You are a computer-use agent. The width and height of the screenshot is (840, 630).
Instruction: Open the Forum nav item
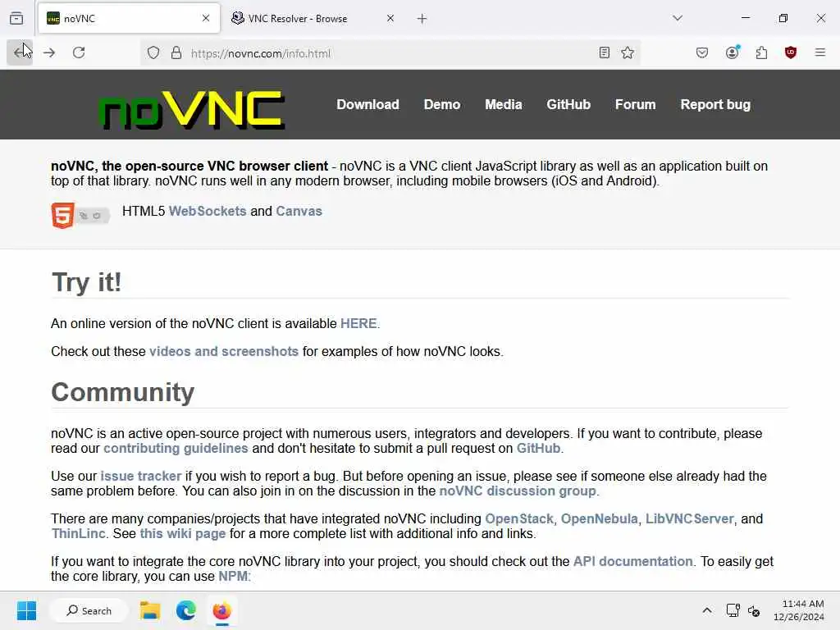636,104
